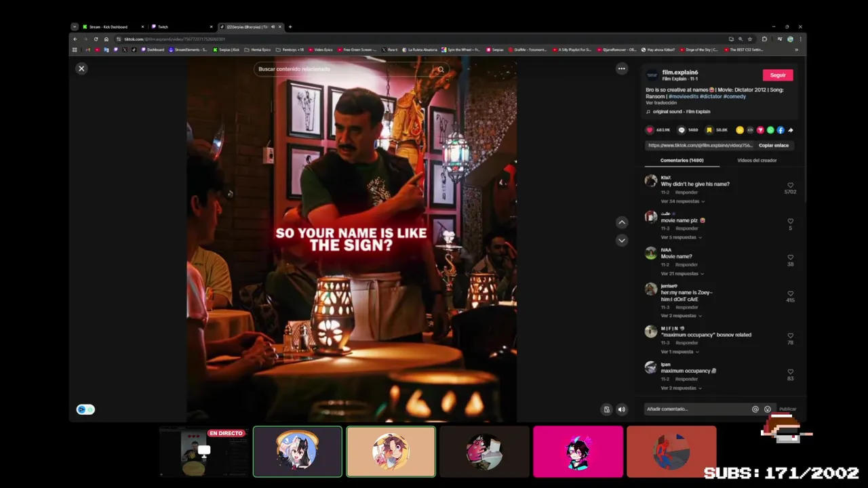Click Ktu7's comment avatar
Screen dimensions: 868x488
point(651,180)
